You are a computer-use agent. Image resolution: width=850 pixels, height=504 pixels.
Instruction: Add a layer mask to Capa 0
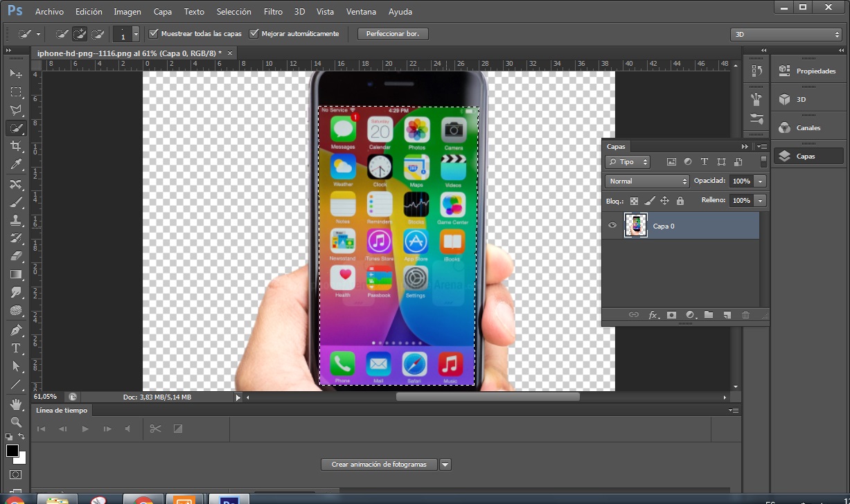pyautogui.click(x=671, y=315)
